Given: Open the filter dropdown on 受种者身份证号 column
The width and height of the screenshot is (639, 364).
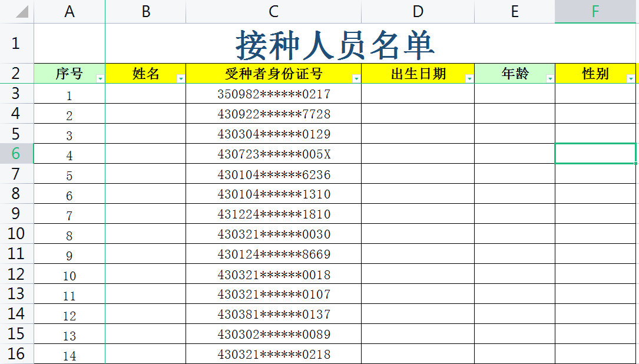Looking at the screenshot, I should [356, 77].
